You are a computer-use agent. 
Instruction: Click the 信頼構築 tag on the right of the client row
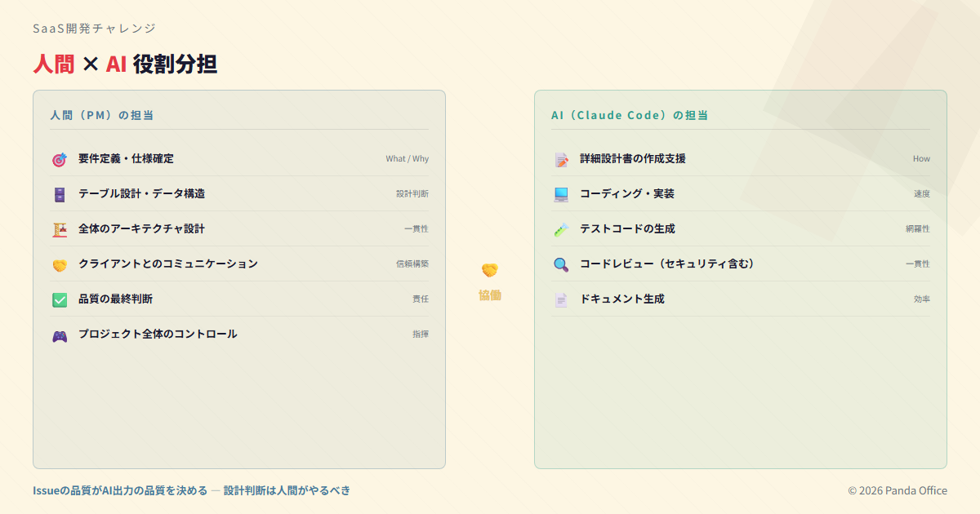(x=412, y=264)
